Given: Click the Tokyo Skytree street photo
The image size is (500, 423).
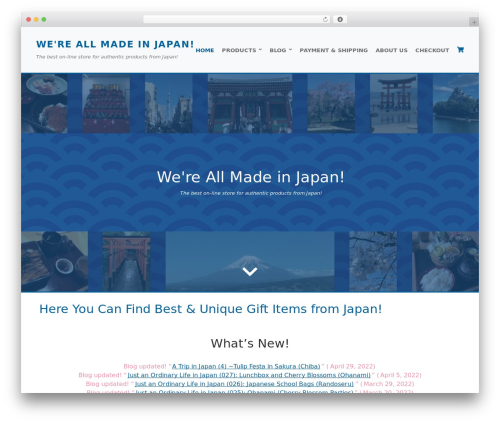Looking at the screenshot, I should point(169,104).
